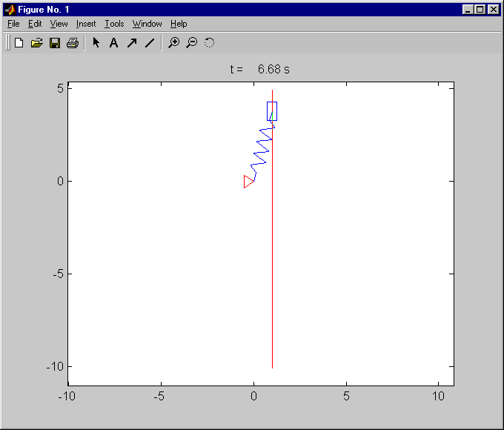Open the Edit menu

point(35,24)
